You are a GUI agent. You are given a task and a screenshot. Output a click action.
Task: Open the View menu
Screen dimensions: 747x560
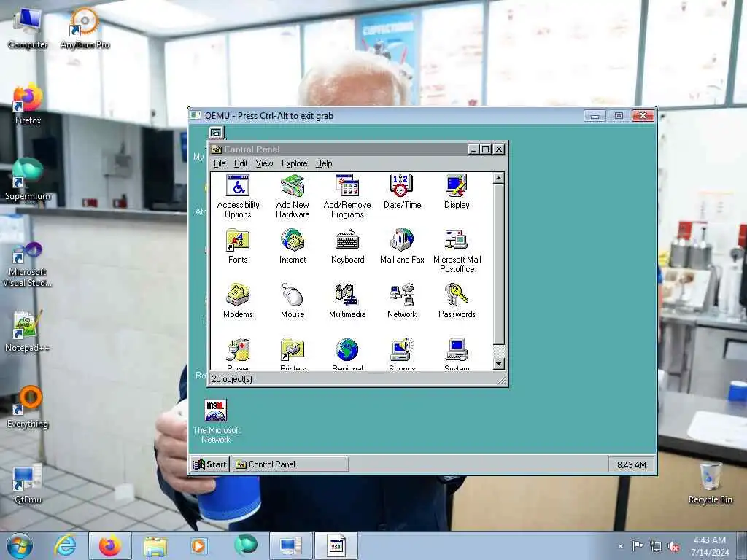click(264, 163)
